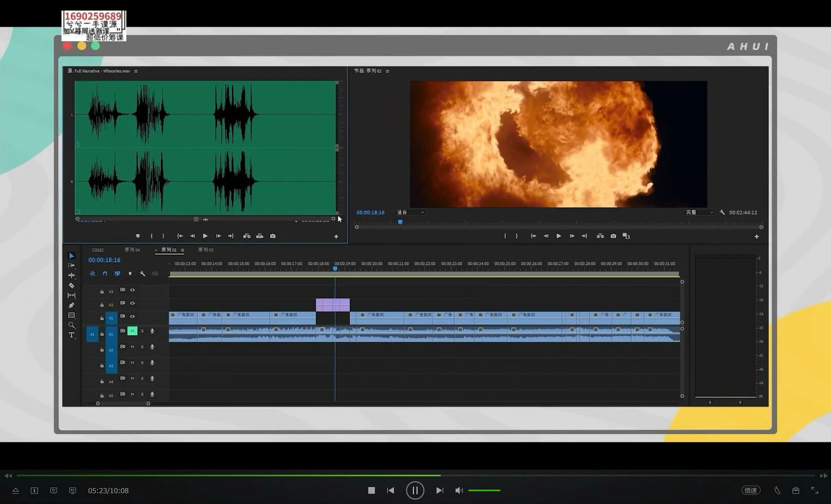Select the Pen tool in the tools panel
The height and width of the screenshot is (504, 831).
click(x=71, y=305)
